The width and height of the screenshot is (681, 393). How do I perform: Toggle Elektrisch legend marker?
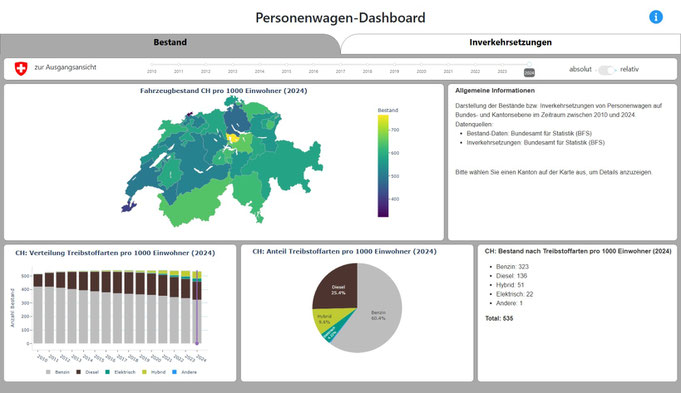click(108, 372)
